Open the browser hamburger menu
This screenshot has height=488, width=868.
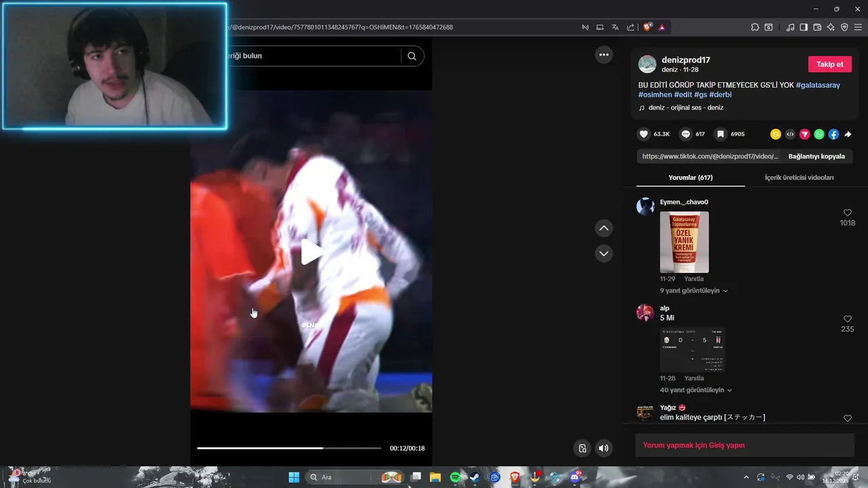[858, 27]
